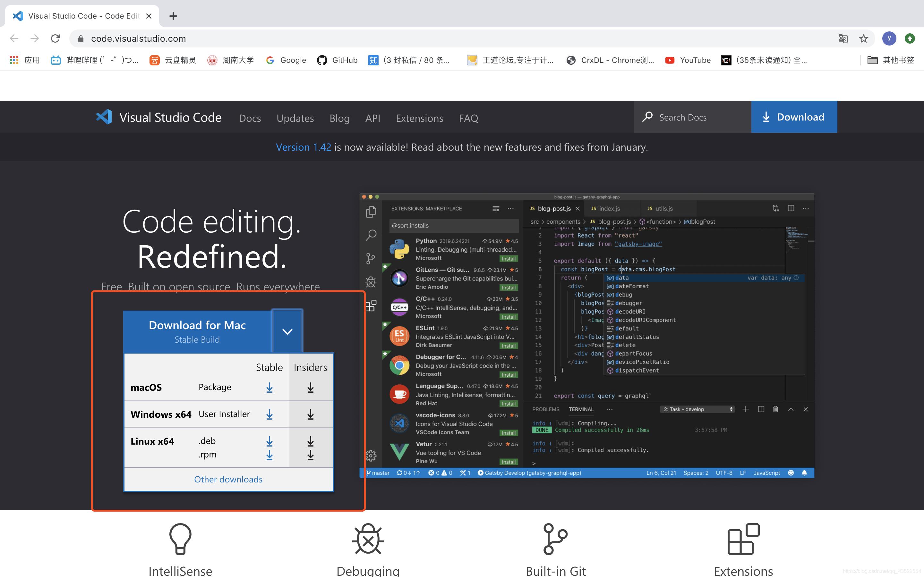Open the Chrome profile avatar

[889, 38]
